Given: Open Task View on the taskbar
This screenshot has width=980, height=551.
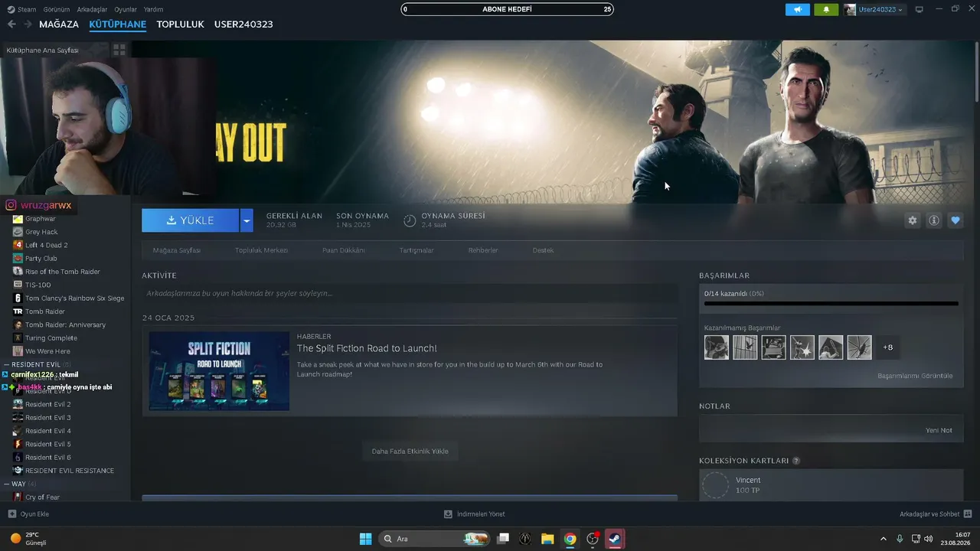Looking at the screenshot, I should tap(503, 539).
